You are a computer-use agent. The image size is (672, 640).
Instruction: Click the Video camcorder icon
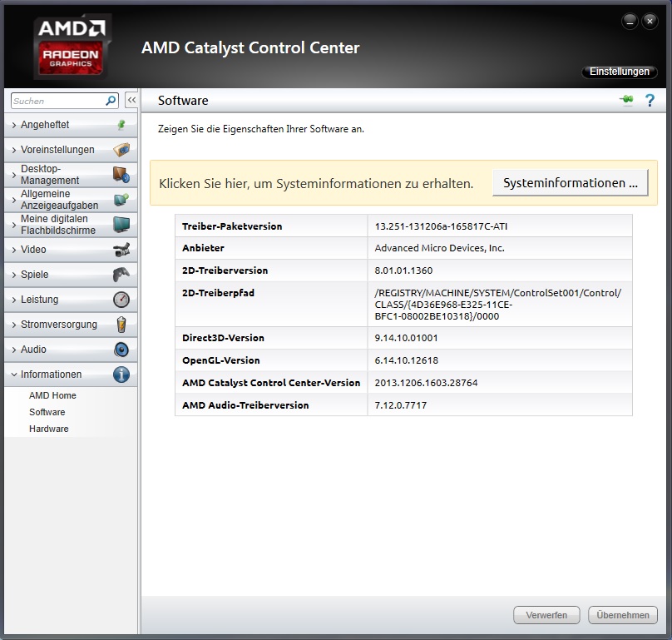[121, 250]
